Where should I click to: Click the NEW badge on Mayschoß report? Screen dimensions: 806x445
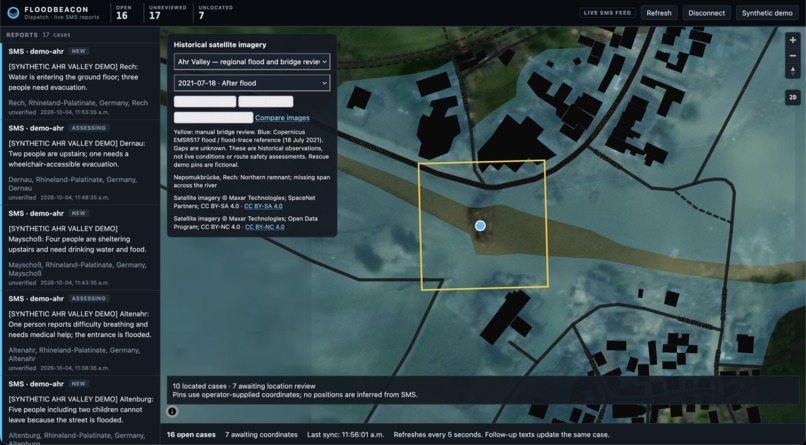click(79, 213)
